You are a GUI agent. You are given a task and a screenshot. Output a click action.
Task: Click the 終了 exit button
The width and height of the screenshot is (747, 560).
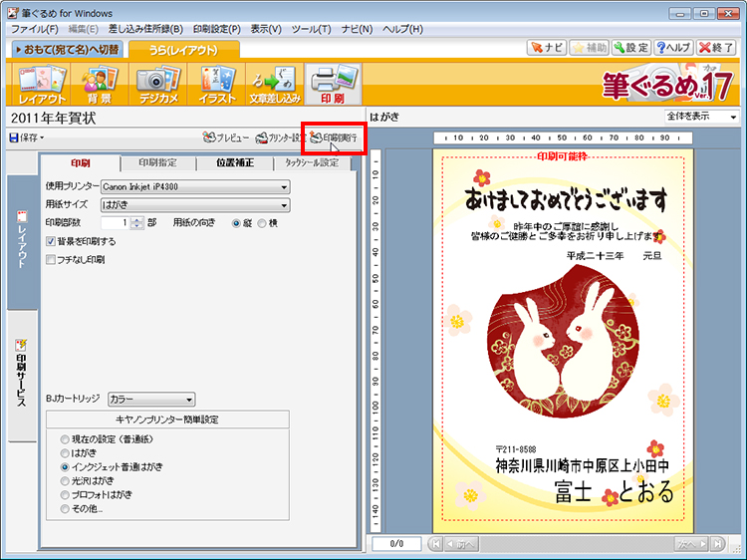point(715,48)
